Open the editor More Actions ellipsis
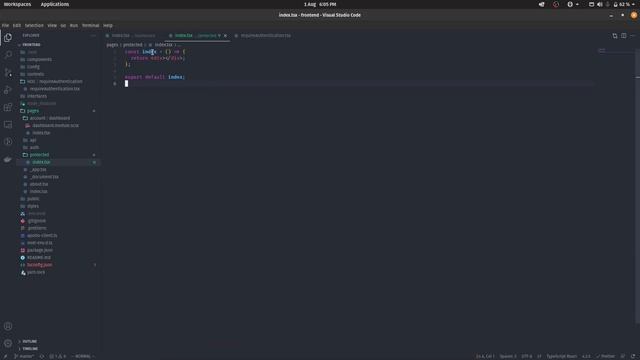Image resolution: width=640 pixels, height=360 pixels. pos(632,36)
